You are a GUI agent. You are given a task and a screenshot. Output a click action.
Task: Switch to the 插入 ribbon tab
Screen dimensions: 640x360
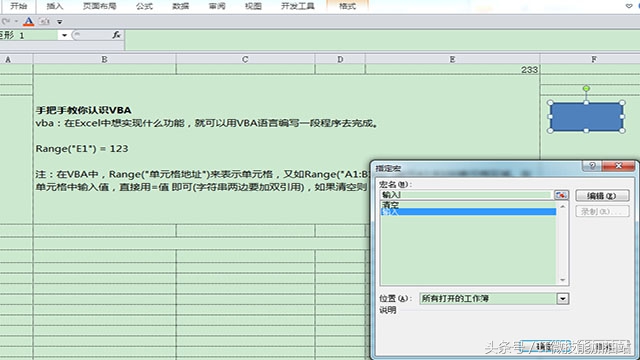(x=55, y=6)
